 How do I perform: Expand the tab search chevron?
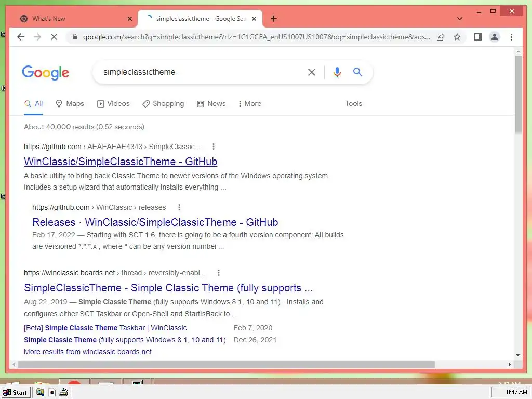(460, 19)
